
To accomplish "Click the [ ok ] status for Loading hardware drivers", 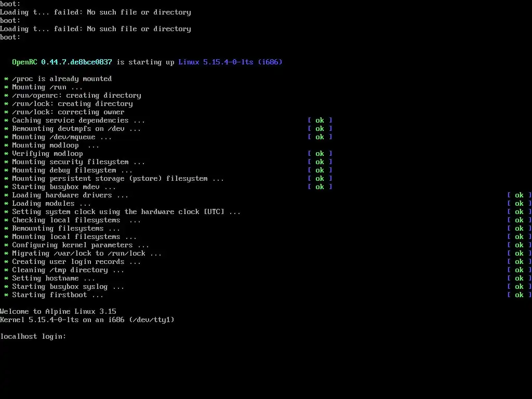I will click(520, 195).
